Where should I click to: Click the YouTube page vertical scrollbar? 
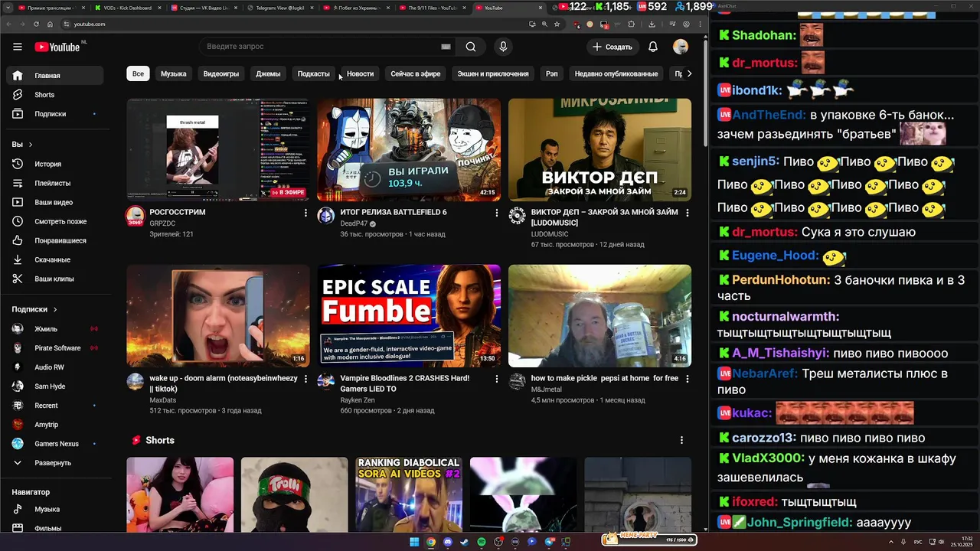(705, 92)
